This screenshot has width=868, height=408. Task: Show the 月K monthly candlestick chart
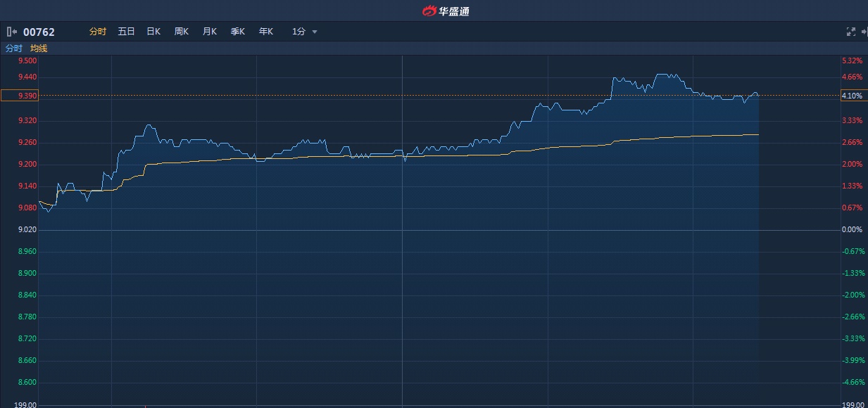210,32
